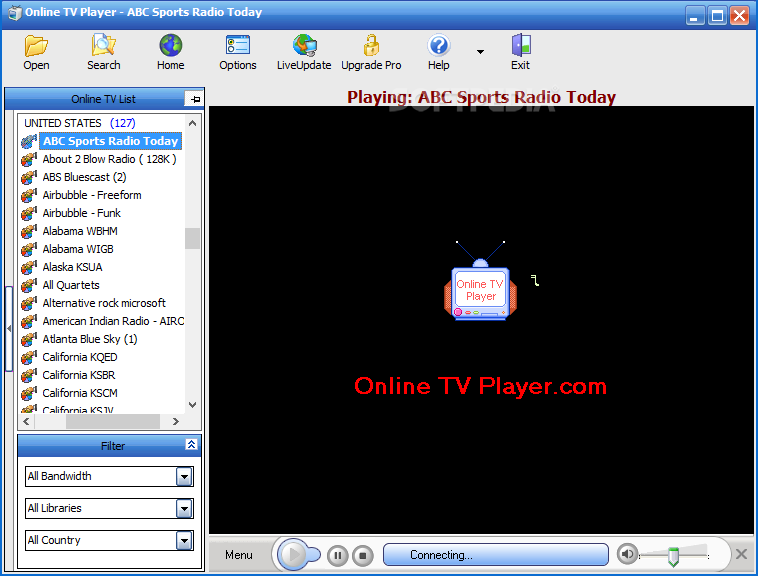Click the left arrow of horizontal scrollbar

26,421
